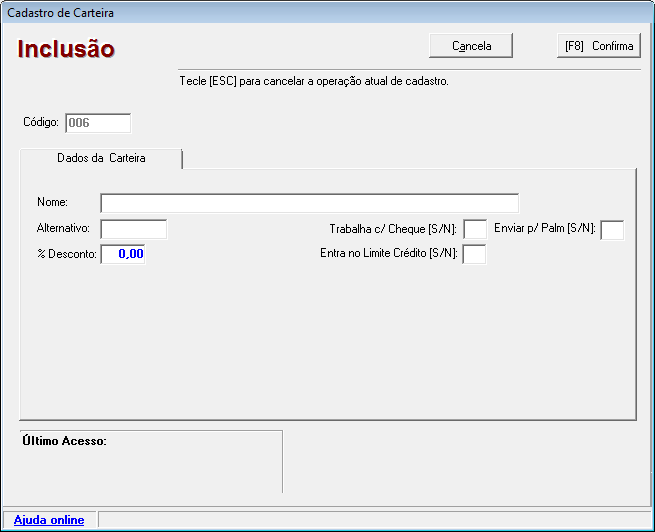The height and width of the screenshot is (532, 655).
Task: Click the Código field showing 006
Action: [98, 123]
